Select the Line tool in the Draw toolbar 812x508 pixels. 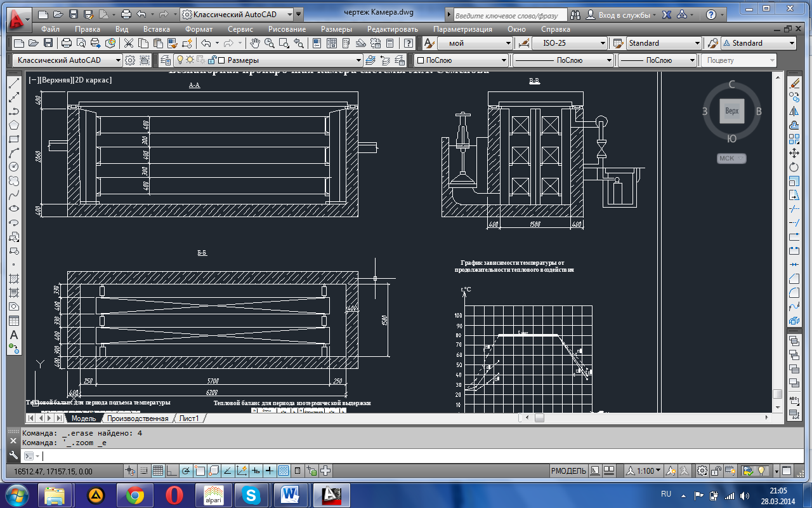coord(14,84)
